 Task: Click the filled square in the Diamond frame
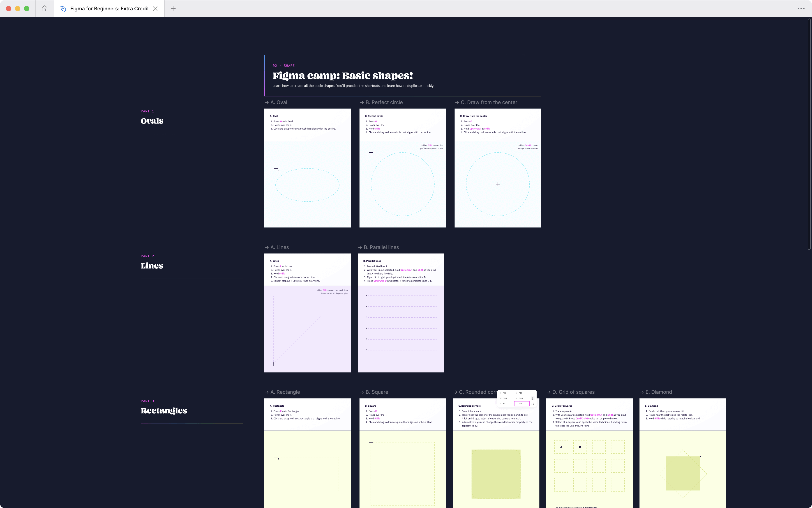point(683,473)
